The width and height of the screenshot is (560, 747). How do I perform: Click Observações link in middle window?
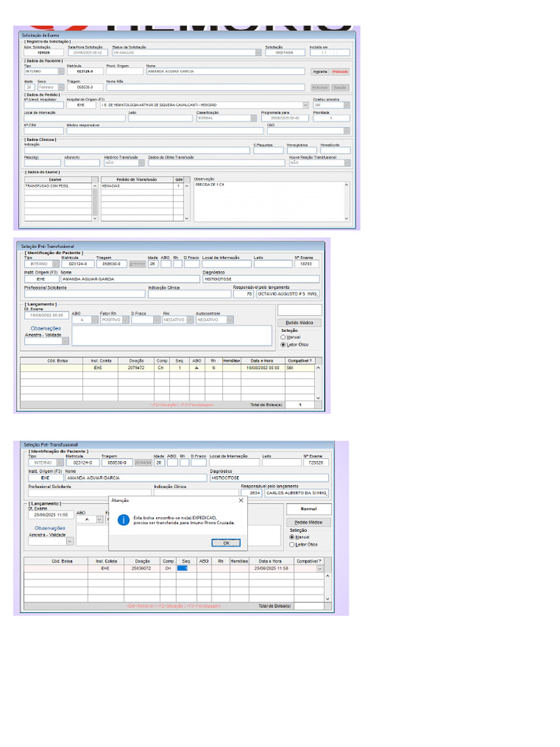(46, 328)
